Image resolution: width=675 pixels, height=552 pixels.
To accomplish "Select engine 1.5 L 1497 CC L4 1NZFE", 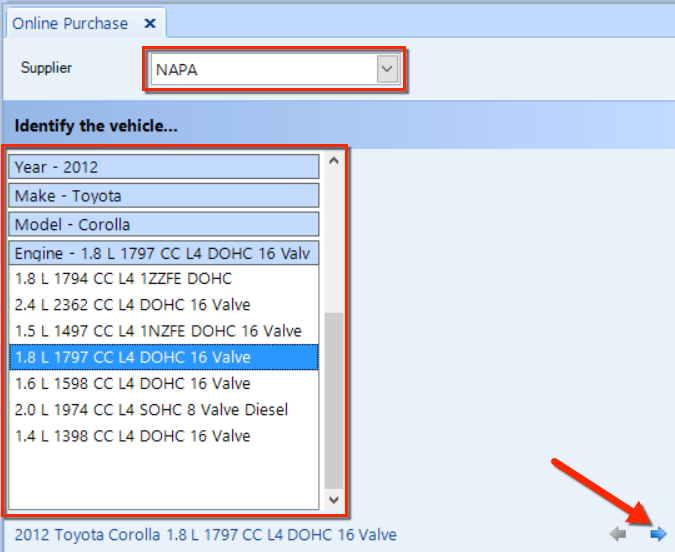I will 164,331.
